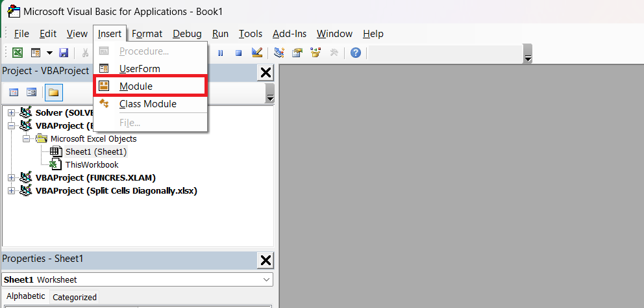Open the Edit menu

[x=48, y=34]
